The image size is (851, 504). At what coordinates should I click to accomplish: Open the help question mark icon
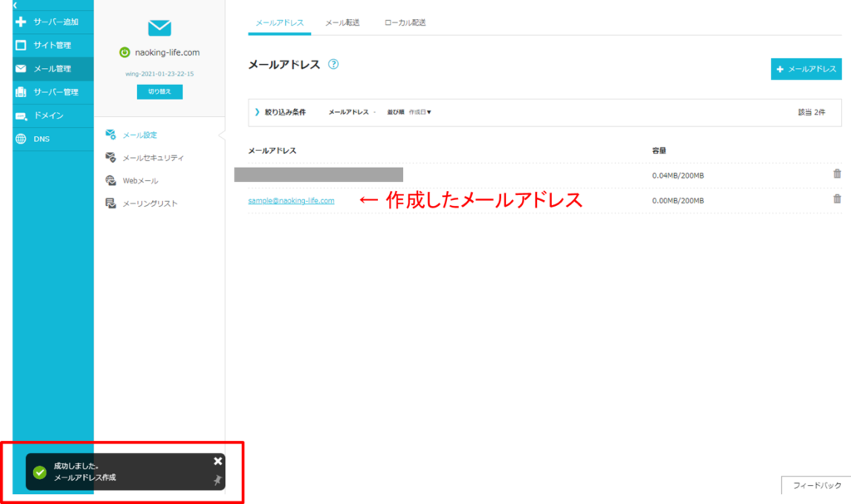(333, 64)
